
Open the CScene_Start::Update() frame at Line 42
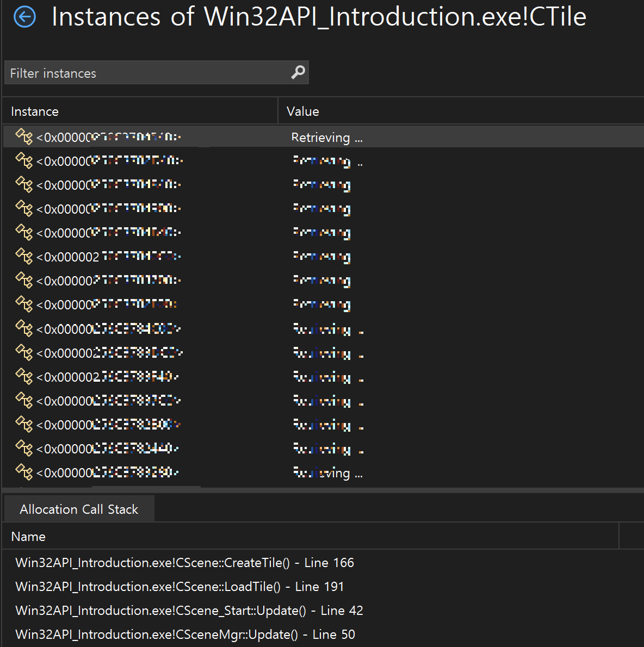coord(188,610)
